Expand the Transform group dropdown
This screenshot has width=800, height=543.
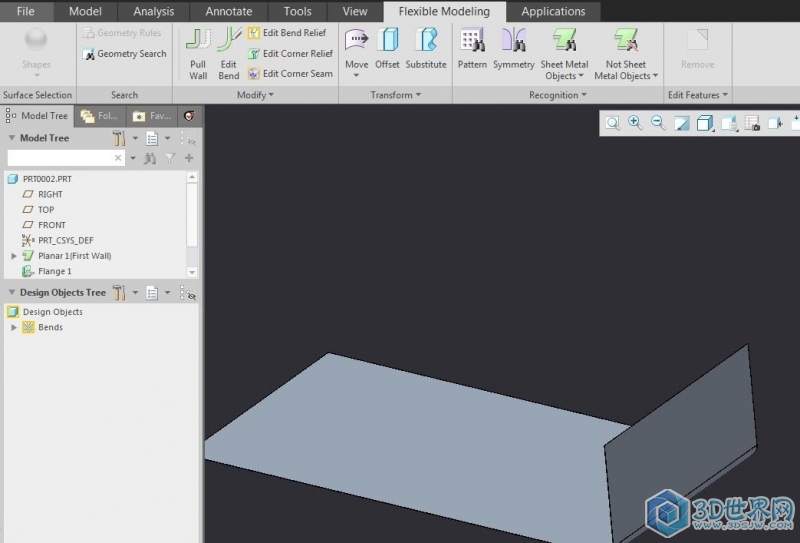(x=395, y=95)
